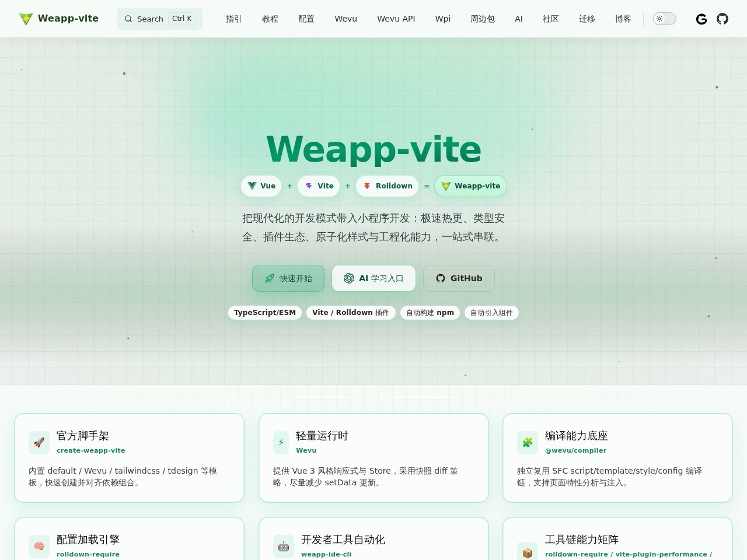The width and height of the screenshot is (747, 560).
Task: Open the 指引 menu
Action: 233,19
